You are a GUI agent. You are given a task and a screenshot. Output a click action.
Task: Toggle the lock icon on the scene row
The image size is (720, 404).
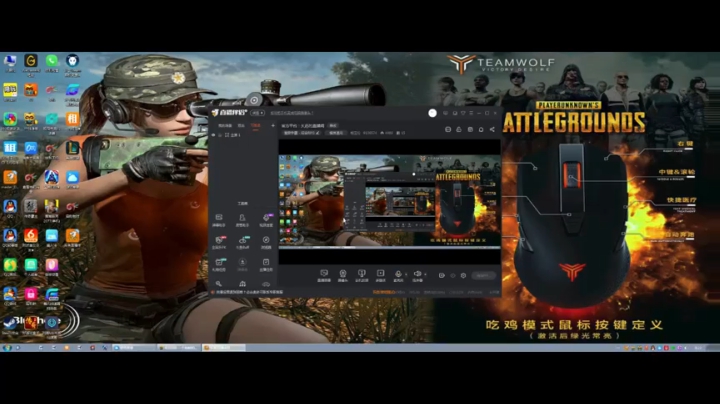point(220,135)
